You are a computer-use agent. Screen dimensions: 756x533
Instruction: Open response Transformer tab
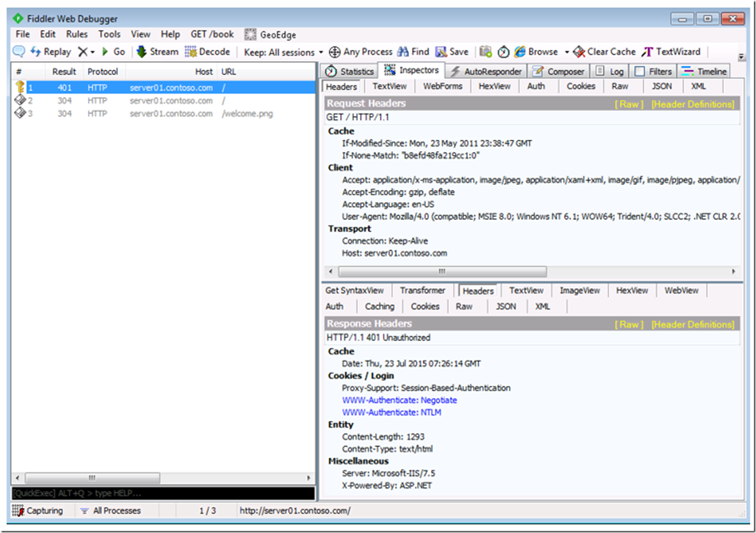tap(422, 290)
